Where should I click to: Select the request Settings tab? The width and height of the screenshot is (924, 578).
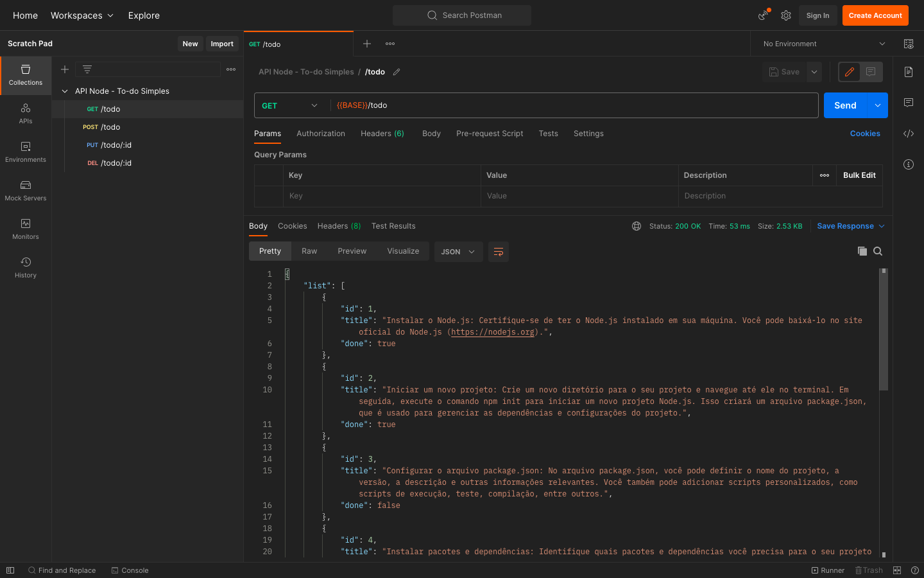pos(588,134)
